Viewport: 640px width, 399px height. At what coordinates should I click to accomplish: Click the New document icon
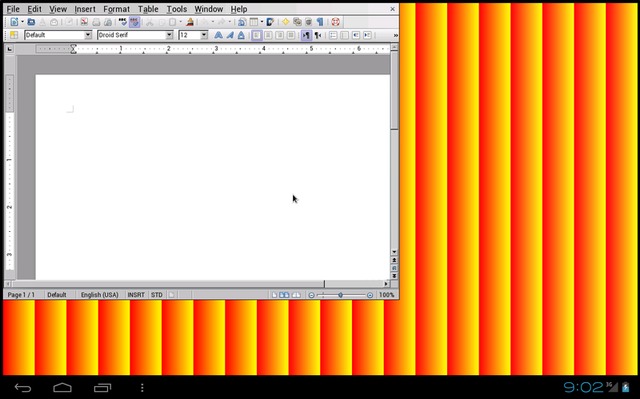pyautogui.click(x=14, y=22)
